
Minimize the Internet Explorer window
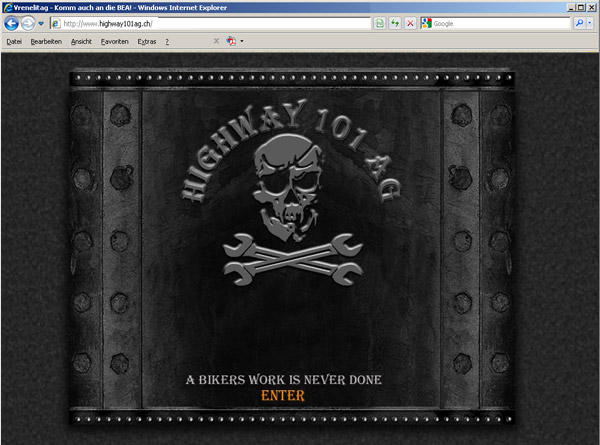pos(571,7)
